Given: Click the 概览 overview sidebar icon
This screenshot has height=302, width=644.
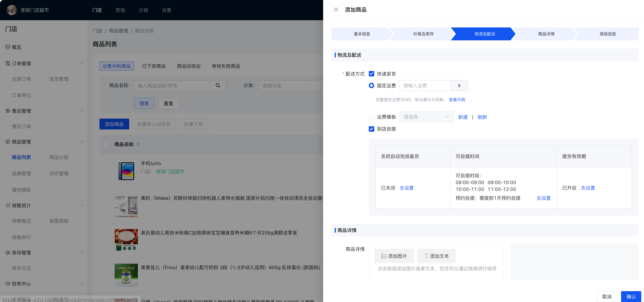Looking at the screenshot, I should click(x=8, y=47).
